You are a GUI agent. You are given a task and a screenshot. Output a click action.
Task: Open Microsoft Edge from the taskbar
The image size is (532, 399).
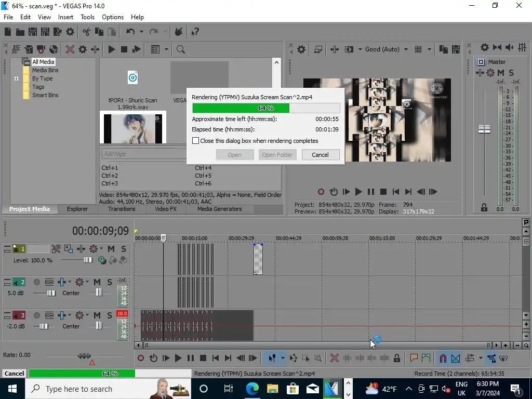252,389
